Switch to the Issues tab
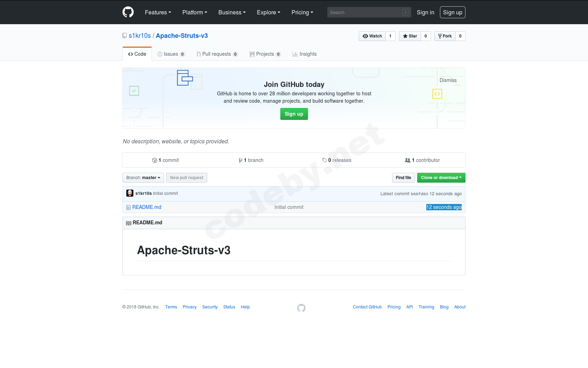The width and height of the screenshot is (588, 368). pos(171,54)
